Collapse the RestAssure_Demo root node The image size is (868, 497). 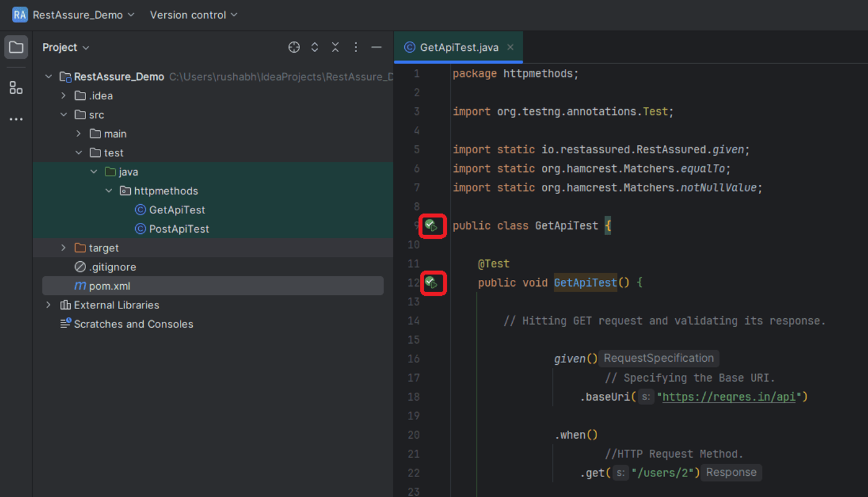pyautogui.click(x=48, y=77)
